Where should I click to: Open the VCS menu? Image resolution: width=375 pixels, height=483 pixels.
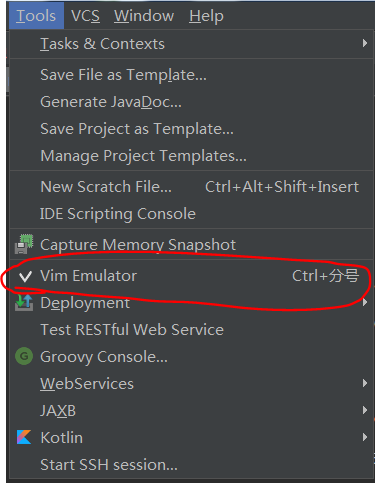click(85, 16)
